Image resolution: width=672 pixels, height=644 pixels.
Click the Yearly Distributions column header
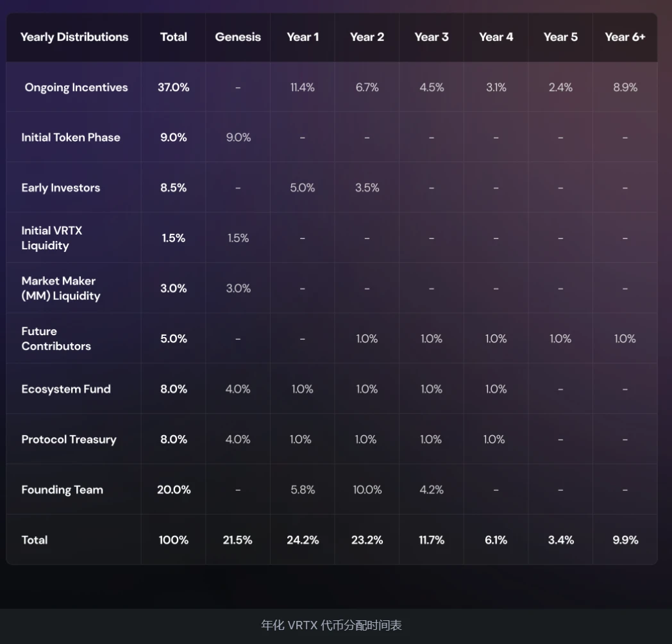(74, 37)
